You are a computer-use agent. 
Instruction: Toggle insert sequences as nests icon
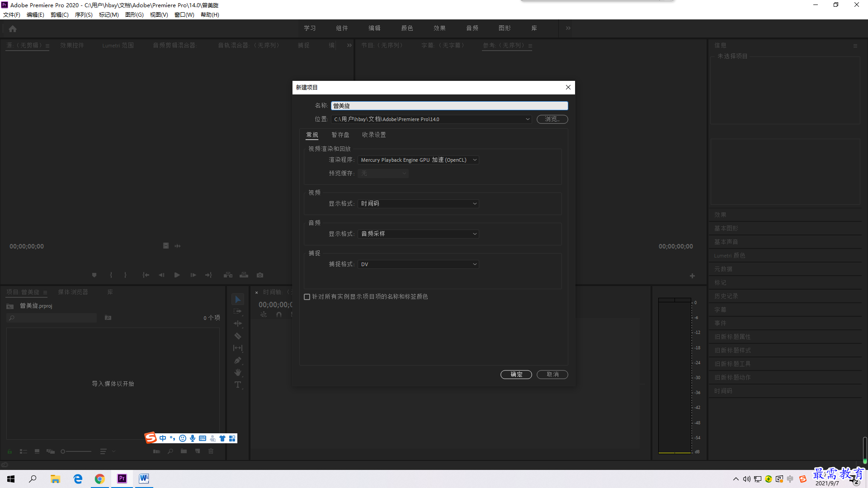point(264,314)
